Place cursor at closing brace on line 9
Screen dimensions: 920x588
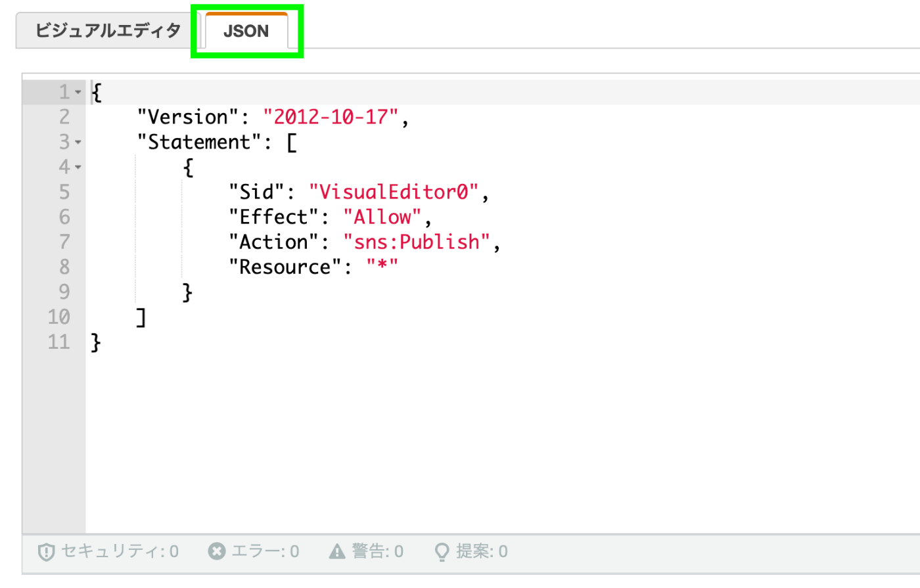pyautogui.click(x=187, y=292)
